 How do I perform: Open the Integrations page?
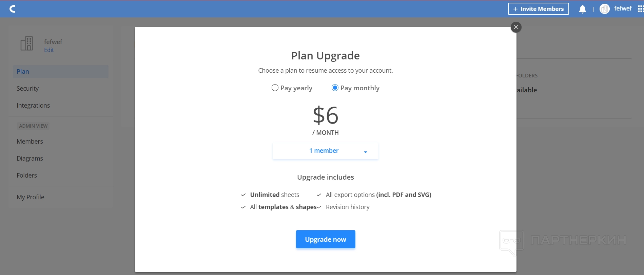coord(33,106)
